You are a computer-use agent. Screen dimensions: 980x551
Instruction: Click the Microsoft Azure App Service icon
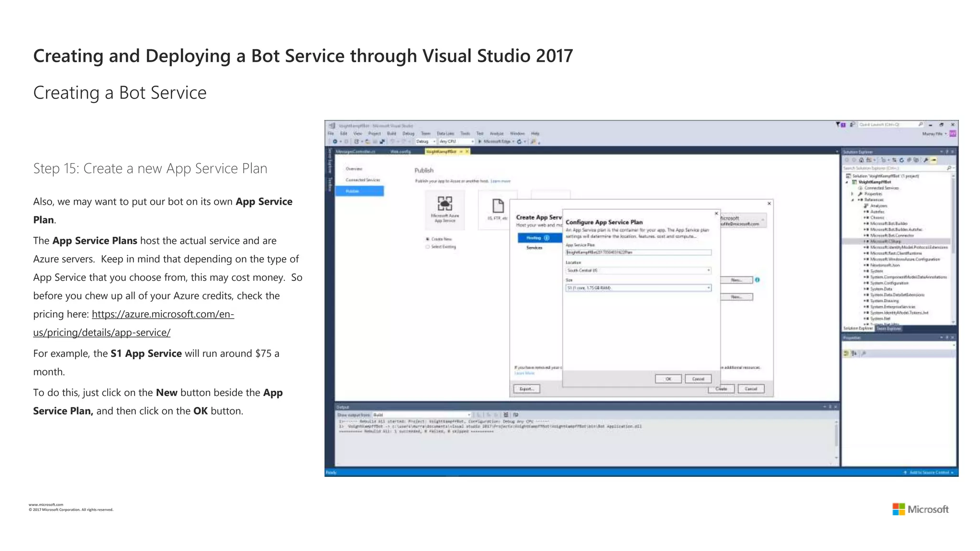tap(445, 204)
